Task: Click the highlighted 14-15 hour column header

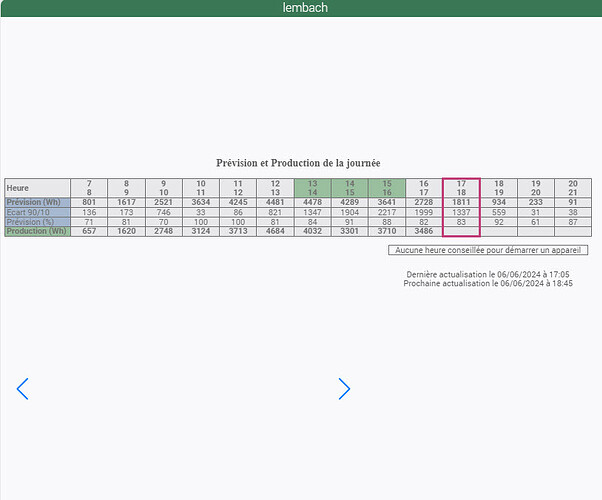Action: [350, 188]
